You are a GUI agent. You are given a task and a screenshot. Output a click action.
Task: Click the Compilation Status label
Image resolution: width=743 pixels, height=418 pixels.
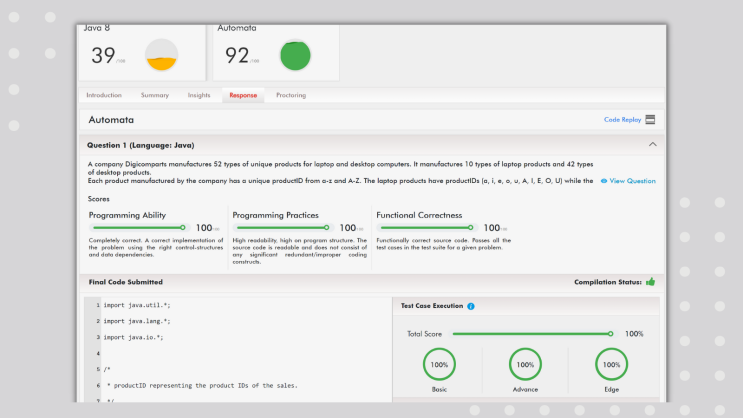click(x=608, y=282)
